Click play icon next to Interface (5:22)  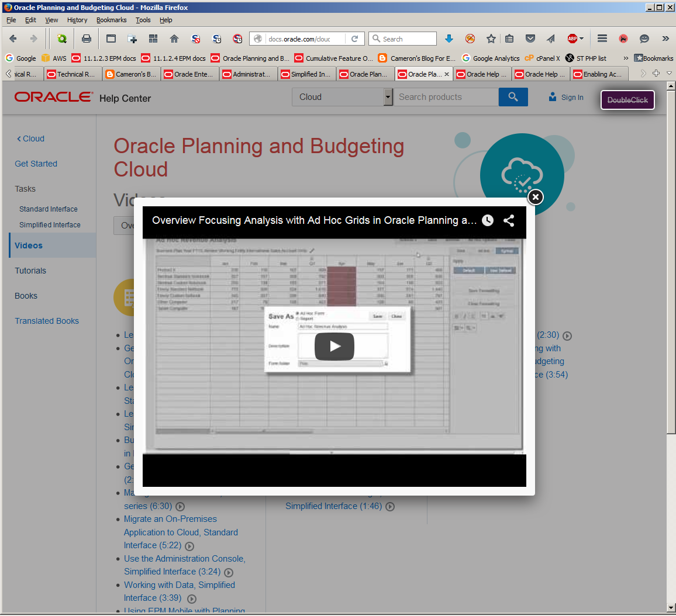click(189, 546)
